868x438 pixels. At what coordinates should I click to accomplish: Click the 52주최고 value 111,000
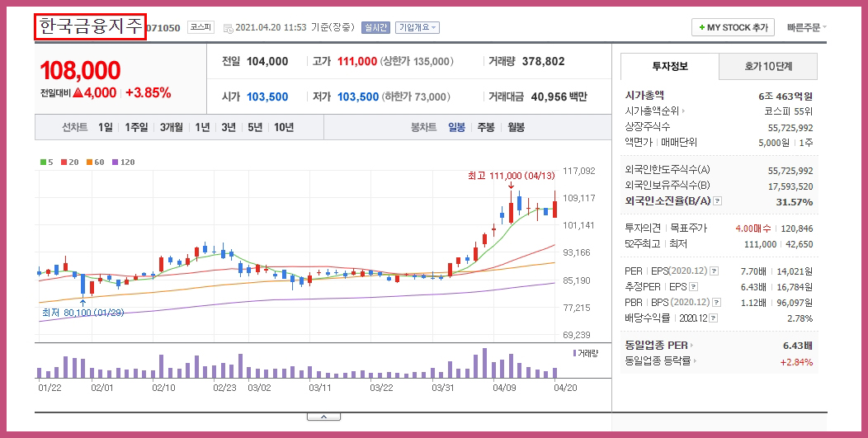[760, 244]
